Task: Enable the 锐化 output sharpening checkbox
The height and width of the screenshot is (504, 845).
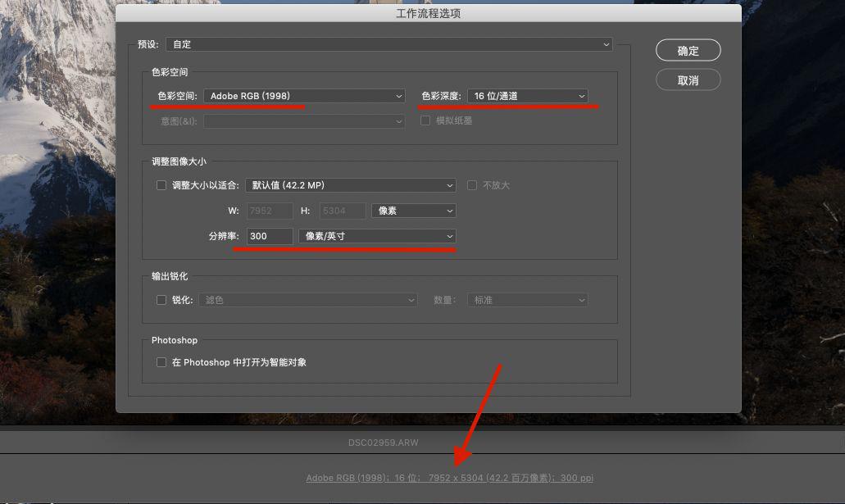Action: click(x=161, y=300)
